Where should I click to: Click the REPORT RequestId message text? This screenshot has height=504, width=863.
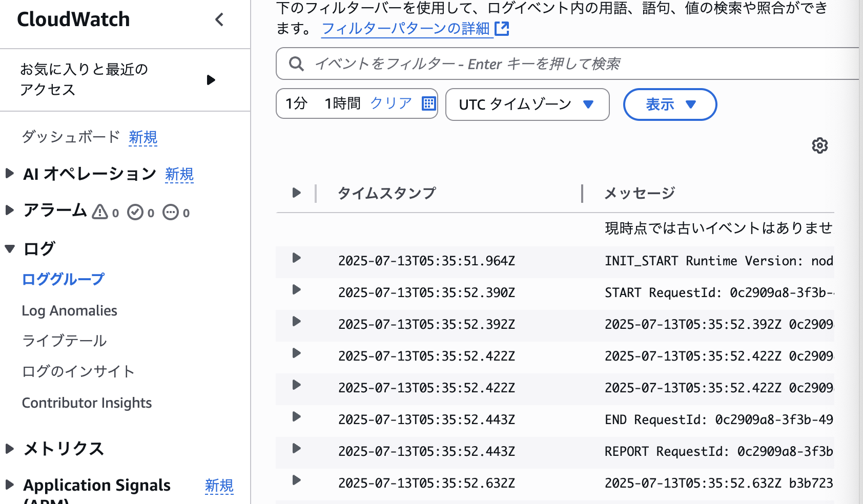[x=719, y=451]
